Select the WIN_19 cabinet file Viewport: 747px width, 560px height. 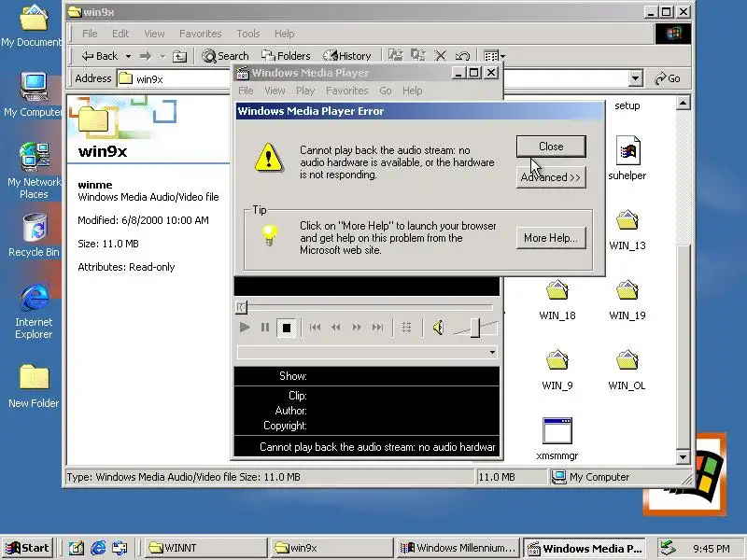(627, 300)
